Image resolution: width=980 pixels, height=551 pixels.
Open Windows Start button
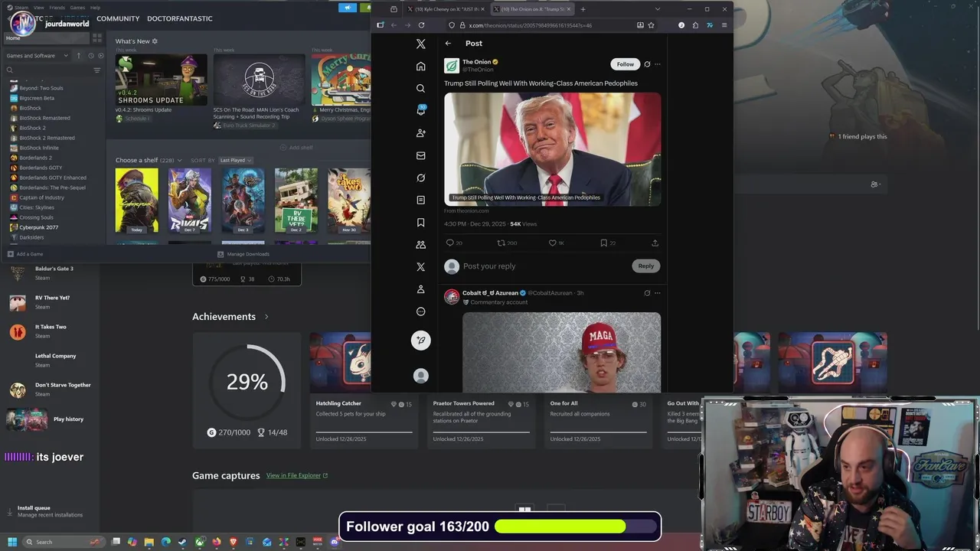(11, 542)
